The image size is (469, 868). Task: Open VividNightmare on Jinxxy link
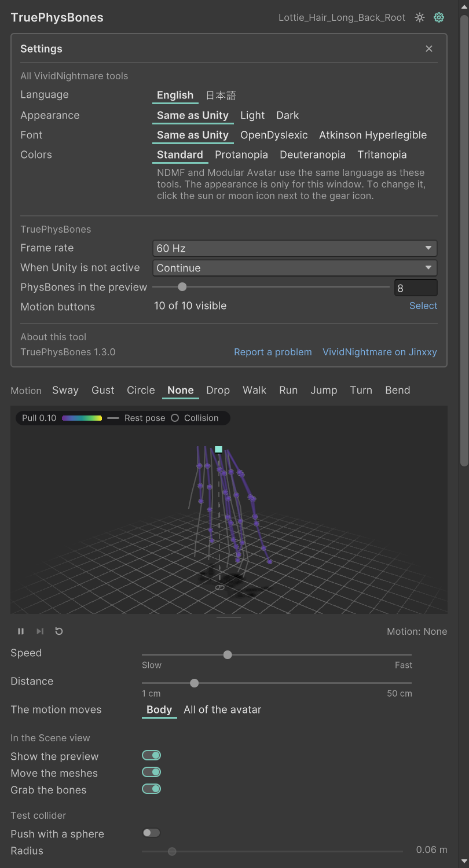coord(380,352)
